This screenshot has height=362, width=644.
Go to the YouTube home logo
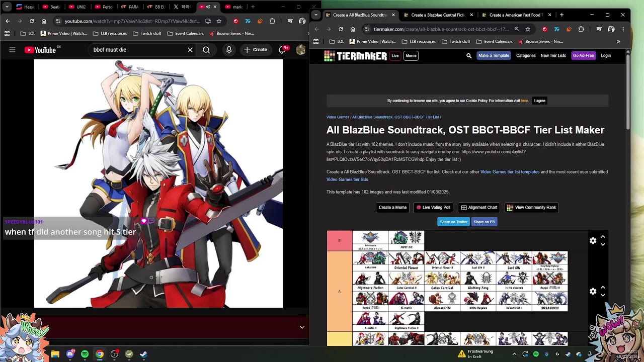coord(40,50)
